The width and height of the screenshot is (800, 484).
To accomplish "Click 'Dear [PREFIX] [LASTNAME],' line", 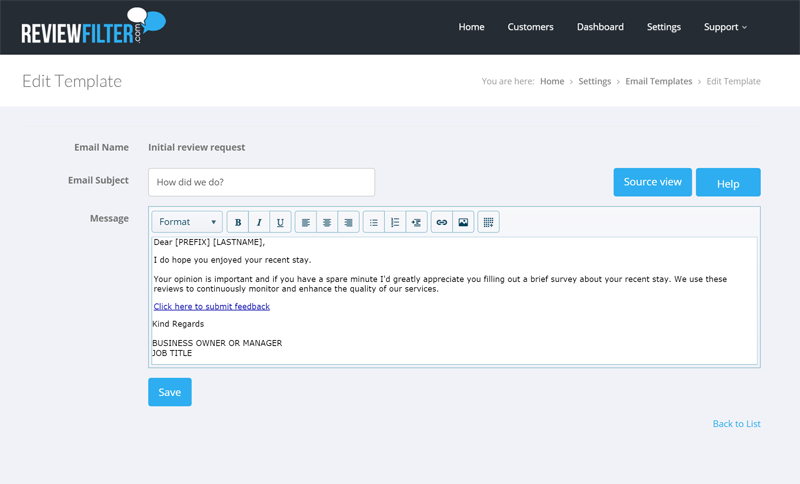I will (209, 242).
